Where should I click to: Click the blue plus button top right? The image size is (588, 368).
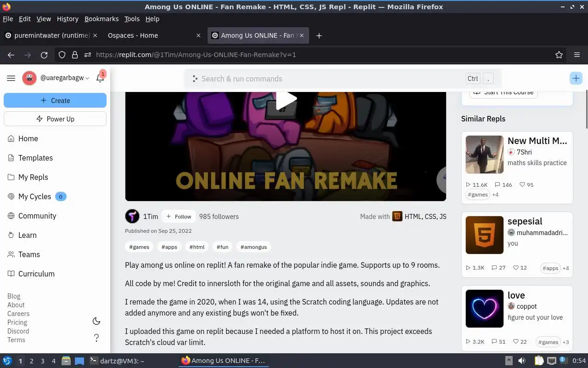(x=576, y=78)
